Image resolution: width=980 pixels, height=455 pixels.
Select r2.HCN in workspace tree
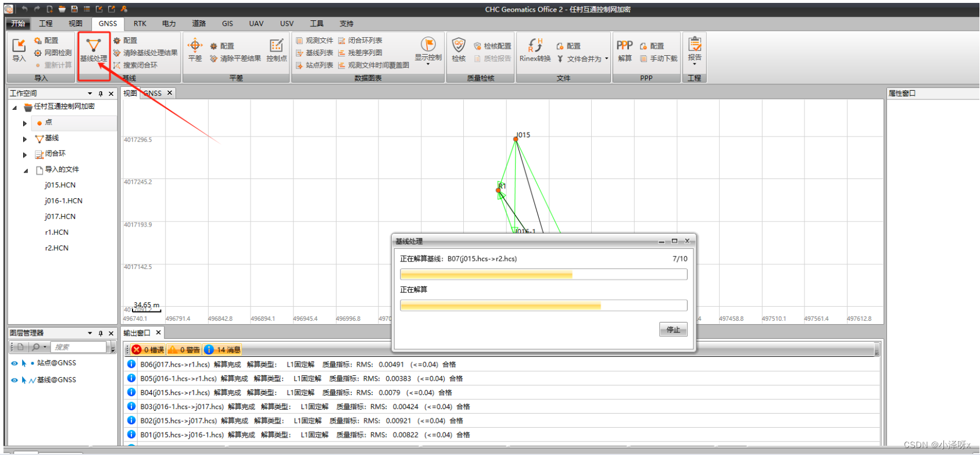pos(56,248)
